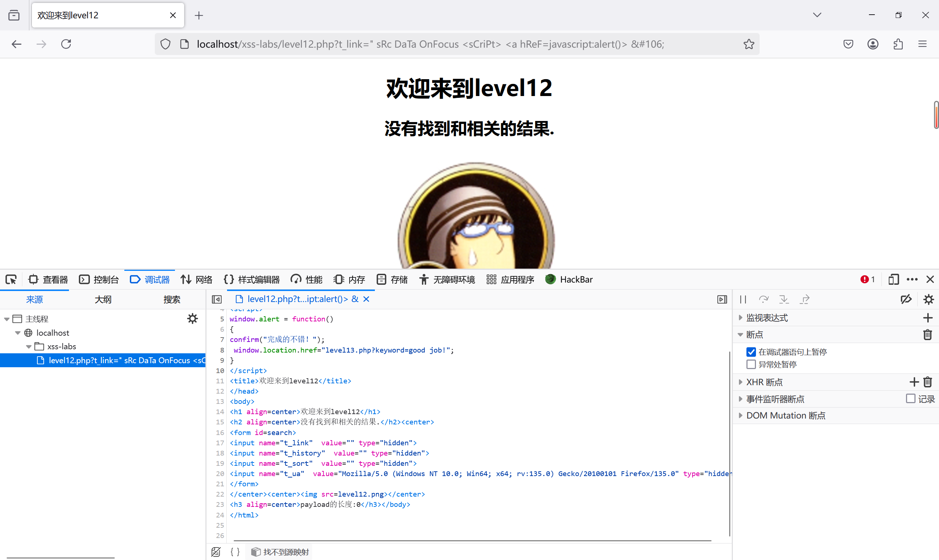Deactivate all breakpoints icon
The height and width of the screenshot is (560, 939).
click(x=906, y=299)
